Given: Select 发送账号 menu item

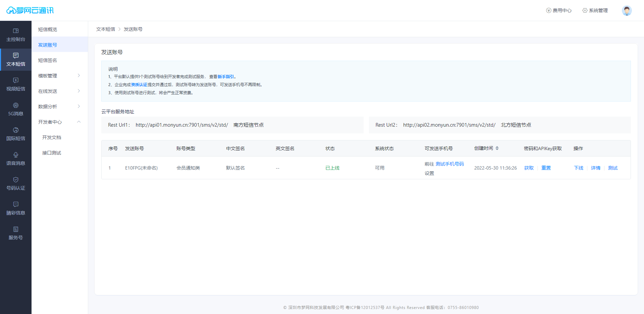Looking at the screenshot, I should 60,45.
